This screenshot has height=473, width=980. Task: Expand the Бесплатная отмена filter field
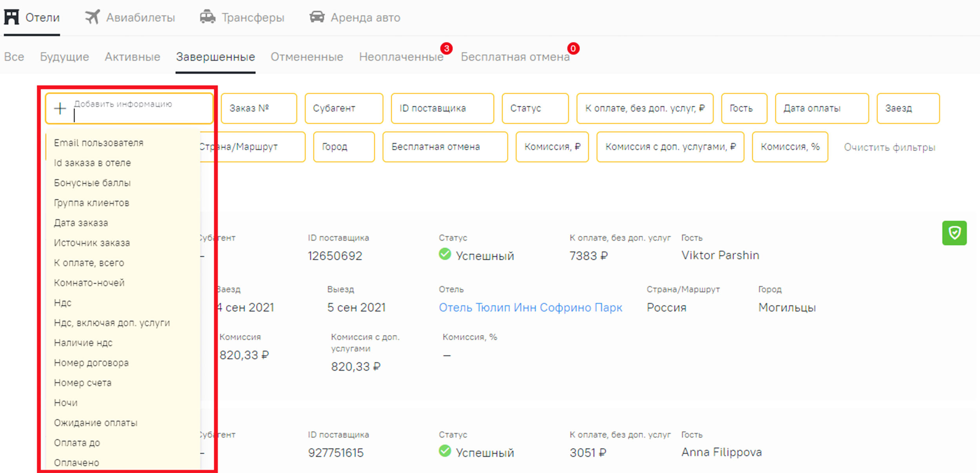[x=445, y=147]
